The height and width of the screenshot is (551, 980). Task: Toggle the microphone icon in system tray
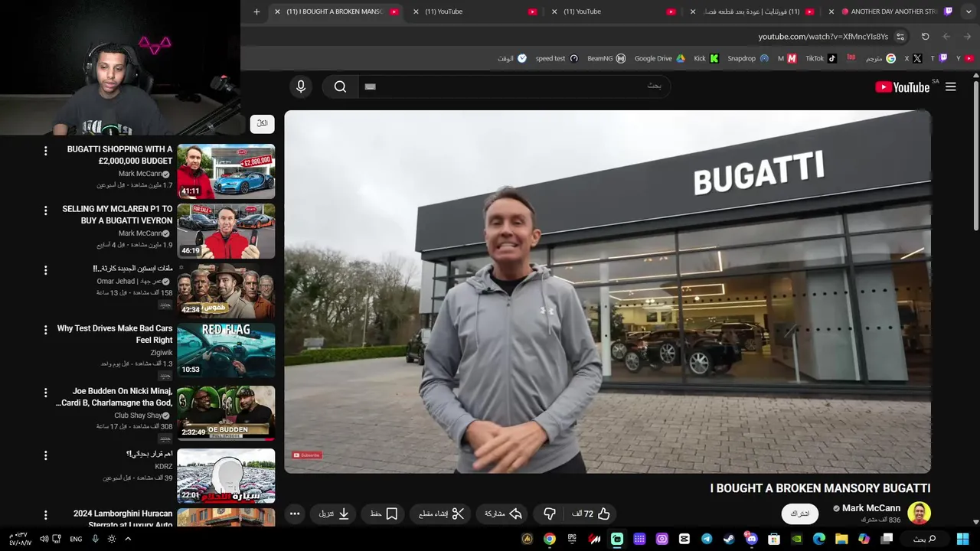click(95, 539)
